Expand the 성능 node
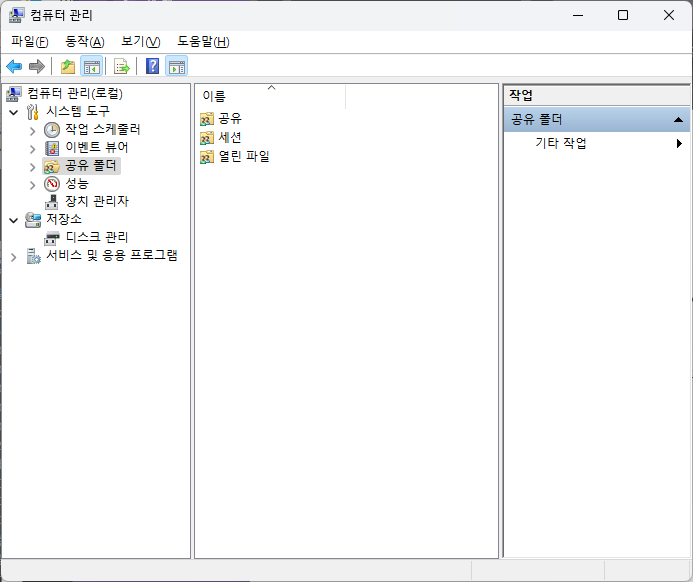The width and height of the screenshot is (693, 582). [x=32, y=185]
